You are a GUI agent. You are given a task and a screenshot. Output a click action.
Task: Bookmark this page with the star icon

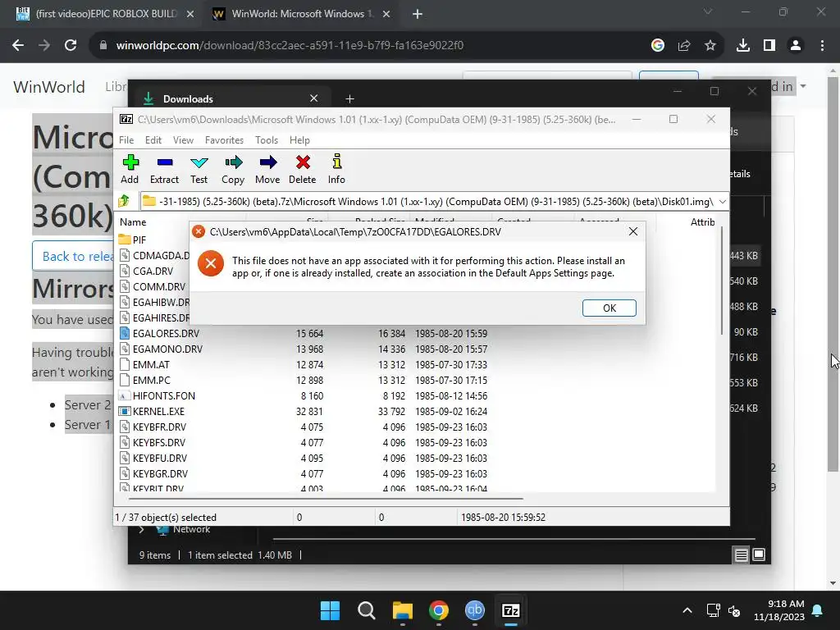click(710, 46)
